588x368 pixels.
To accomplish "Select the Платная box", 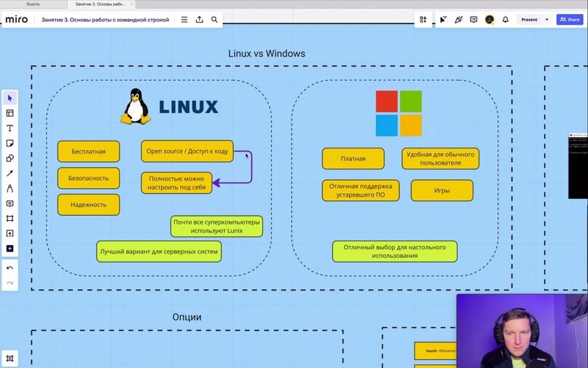I will (x=353, y=159).
